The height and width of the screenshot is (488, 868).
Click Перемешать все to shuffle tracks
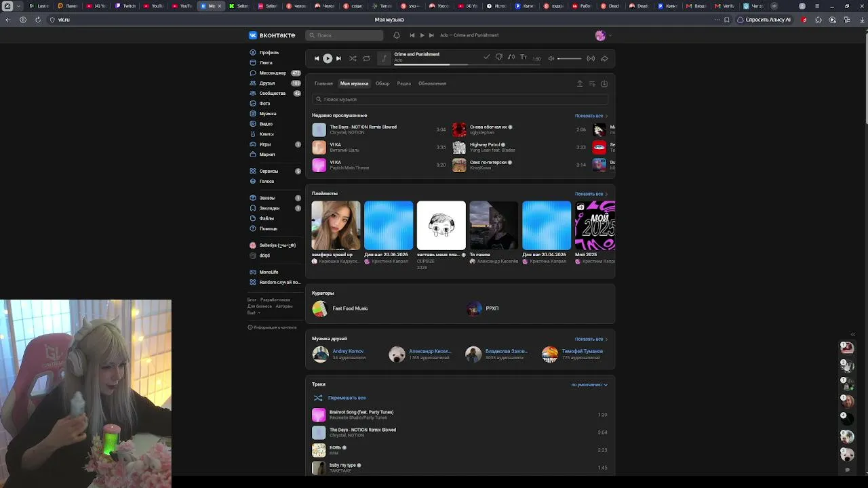click(340, 398)
